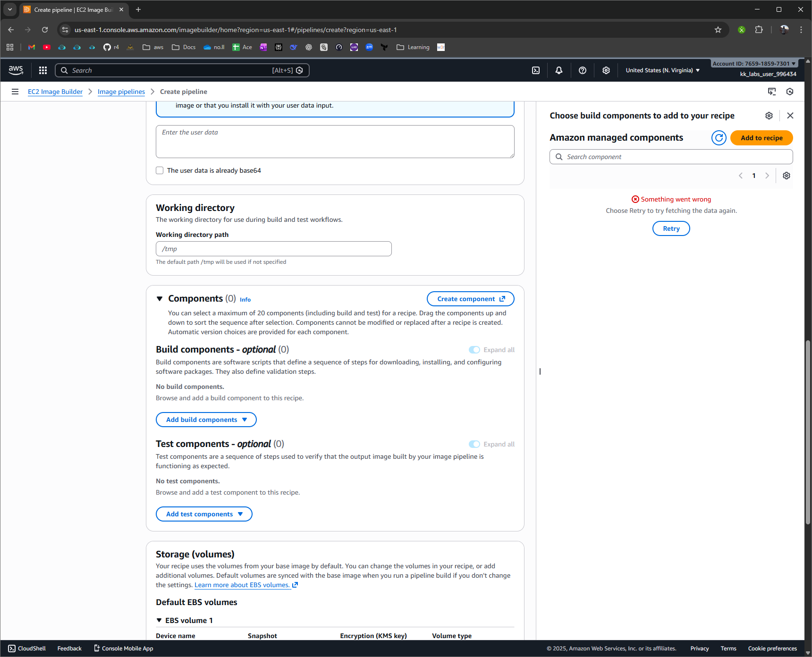The height and width of the screenshot is (657, 812).
Task: Open the Docs bookmarks folder
Action: pos(184,47)
